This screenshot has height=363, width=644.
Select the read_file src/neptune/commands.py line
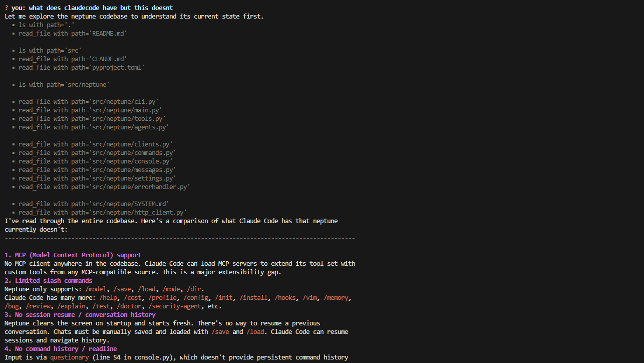point(98,152)
